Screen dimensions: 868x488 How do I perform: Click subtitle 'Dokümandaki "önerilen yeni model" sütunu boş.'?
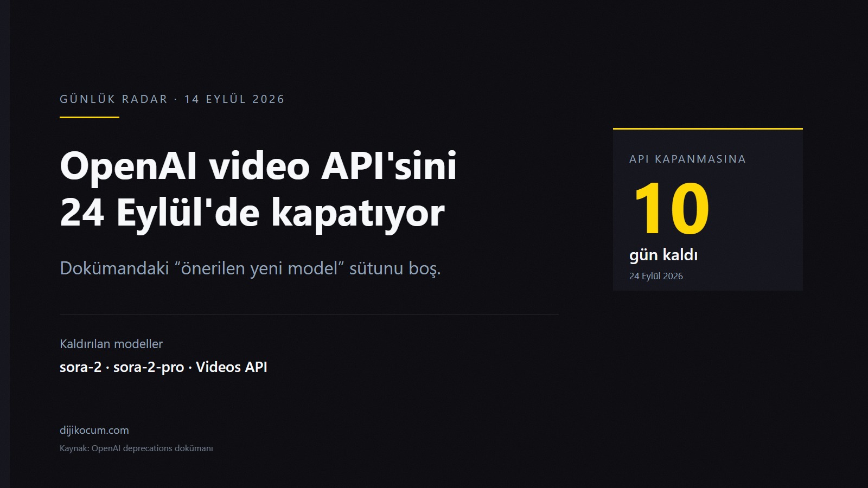coord(250,268)
